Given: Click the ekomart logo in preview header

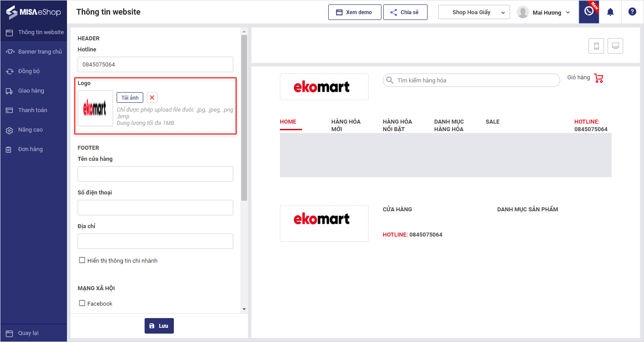Looking at the screenshot, I should [x=322, y=87].
